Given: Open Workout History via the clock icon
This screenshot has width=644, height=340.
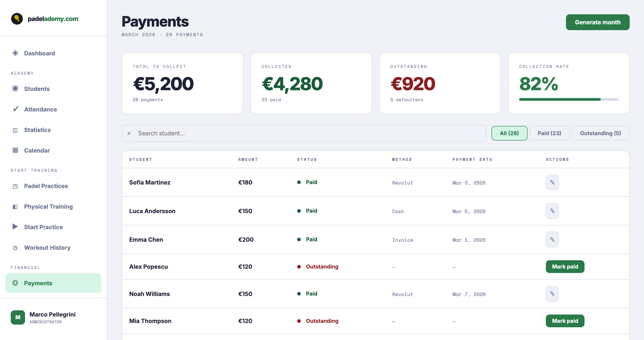Looking at the screenshot, I should 15,248.
